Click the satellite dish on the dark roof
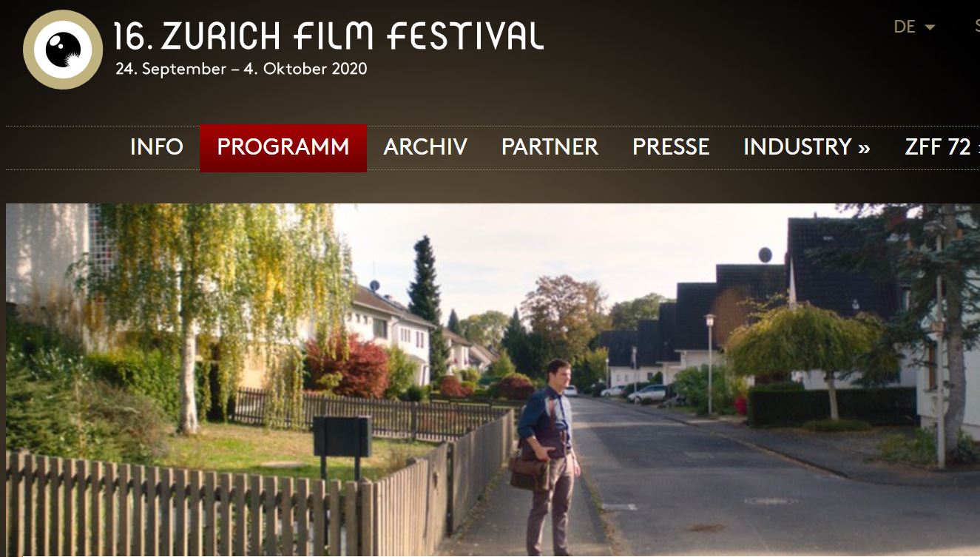Image resolution: width=980 pixels, height=557 pixels. 765,255
